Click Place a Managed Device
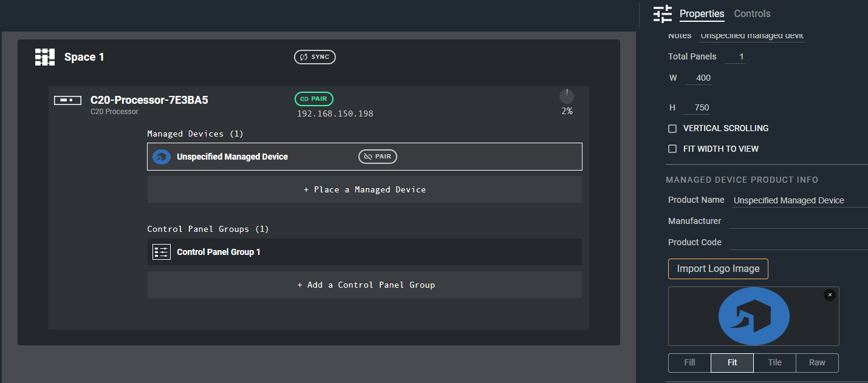Screen dimensions: 868x383 coord(364,189)
